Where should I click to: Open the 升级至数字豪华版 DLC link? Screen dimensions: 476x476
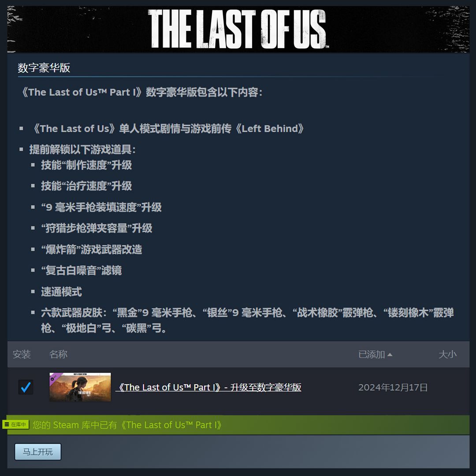(208, 387)
